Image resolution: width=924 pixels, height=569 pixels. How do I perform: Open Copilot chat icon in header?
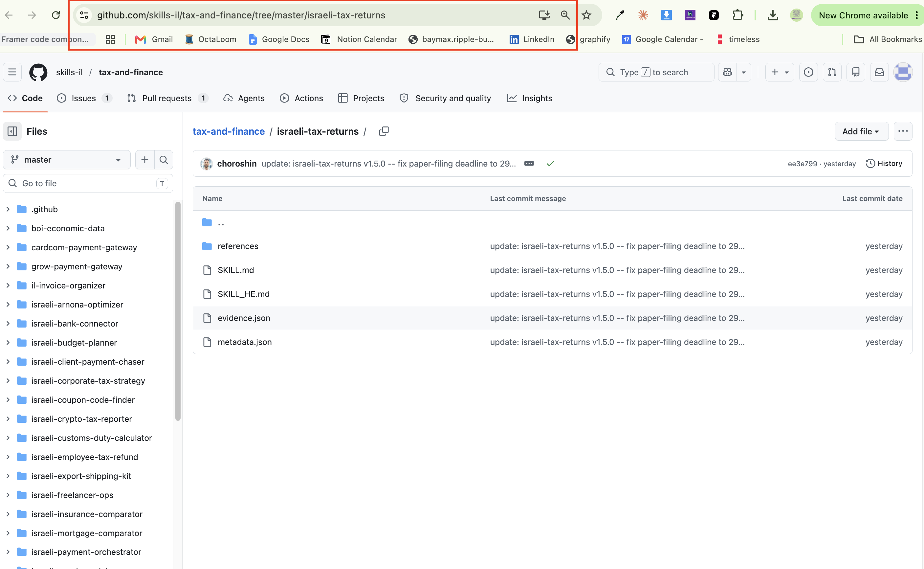click(727, 72)
